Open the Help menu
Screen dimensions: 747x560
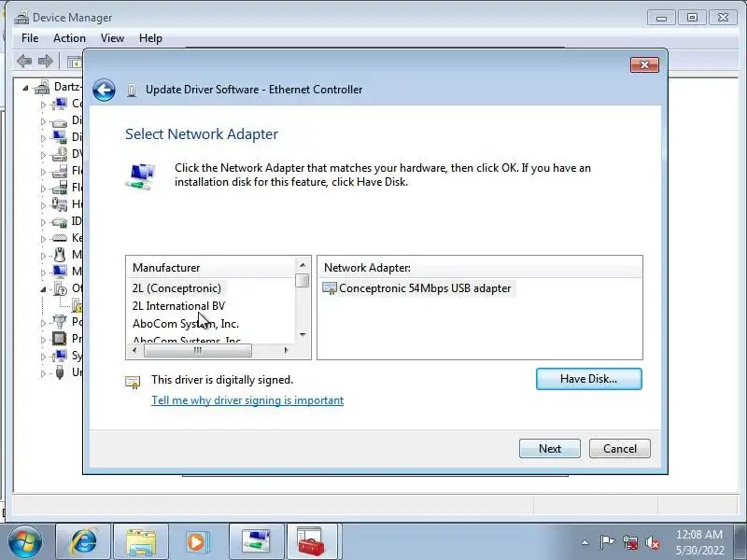pyautogui.click(x=150, y=38)
